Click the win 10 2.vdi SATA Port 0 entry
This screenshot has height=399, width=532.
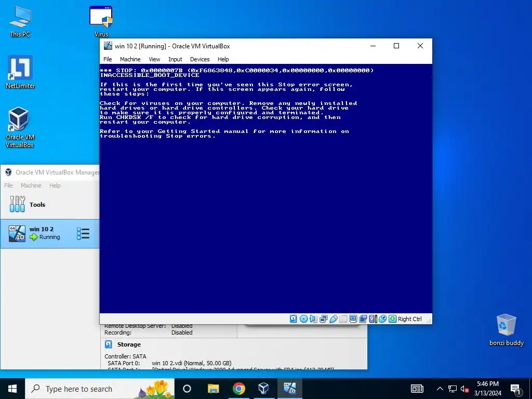click(x=192, y=363)
